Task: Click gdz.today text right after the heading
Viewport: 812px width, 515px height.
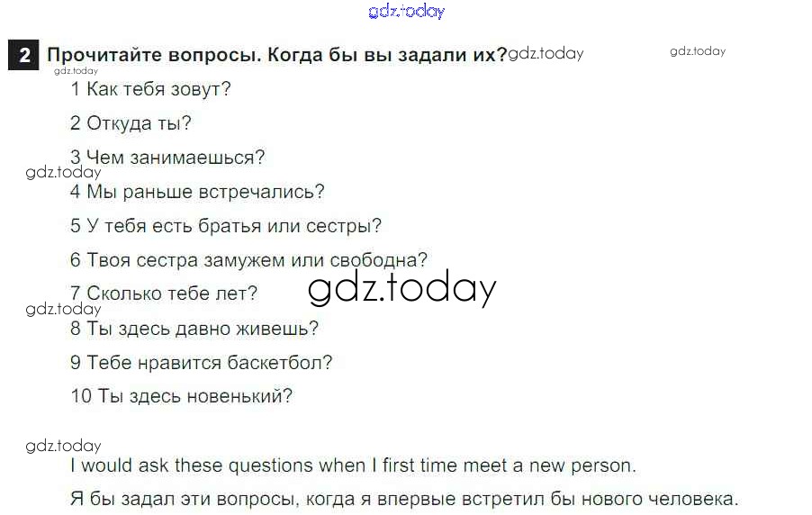Action: (546, 53)
